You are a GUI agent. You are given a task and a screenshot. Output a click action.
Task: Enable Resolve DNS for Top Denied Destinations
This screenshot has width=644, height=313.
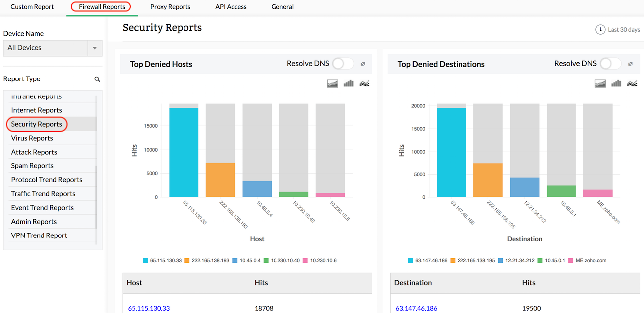click(x=610, y=64)
